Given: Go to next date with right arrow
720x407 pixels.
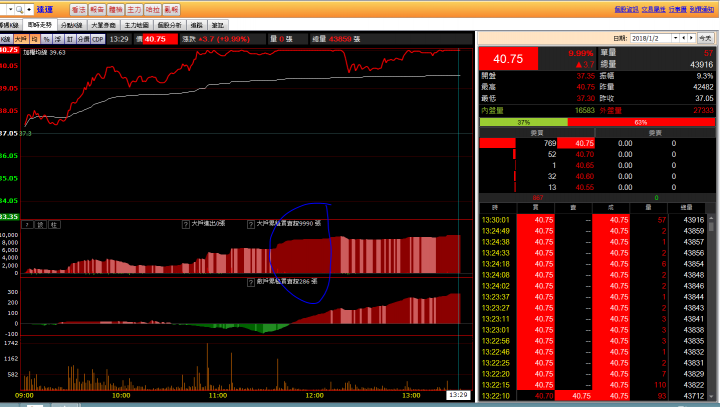Looking at the screenshot, I should 691,38.
